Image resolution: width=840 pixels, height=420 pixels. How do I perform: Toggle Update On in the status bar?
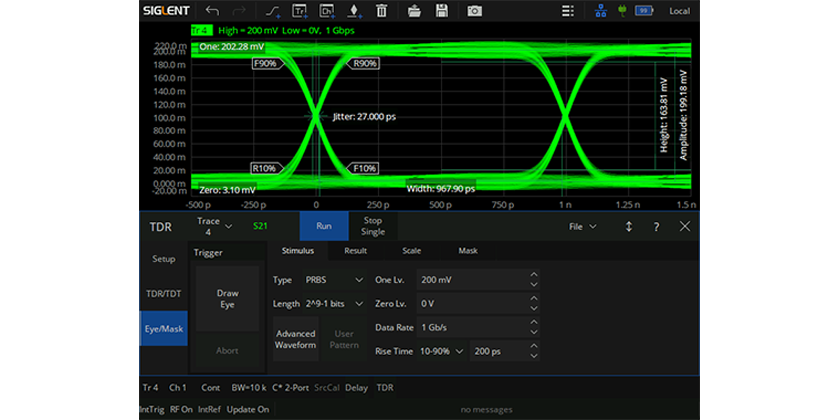[x=247, y=409]
